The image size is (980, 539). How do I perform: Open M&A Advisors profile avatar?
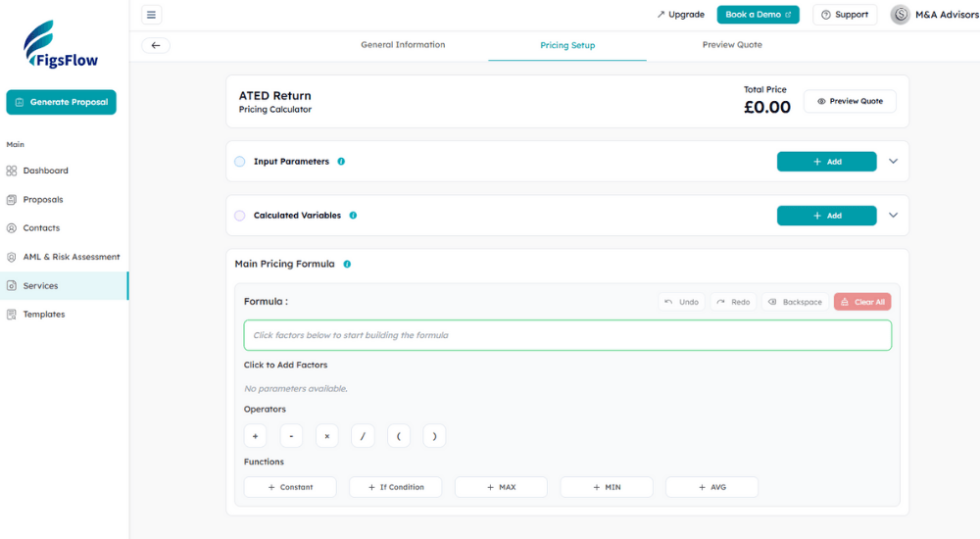pyautogui.click(x=900, y=15)
